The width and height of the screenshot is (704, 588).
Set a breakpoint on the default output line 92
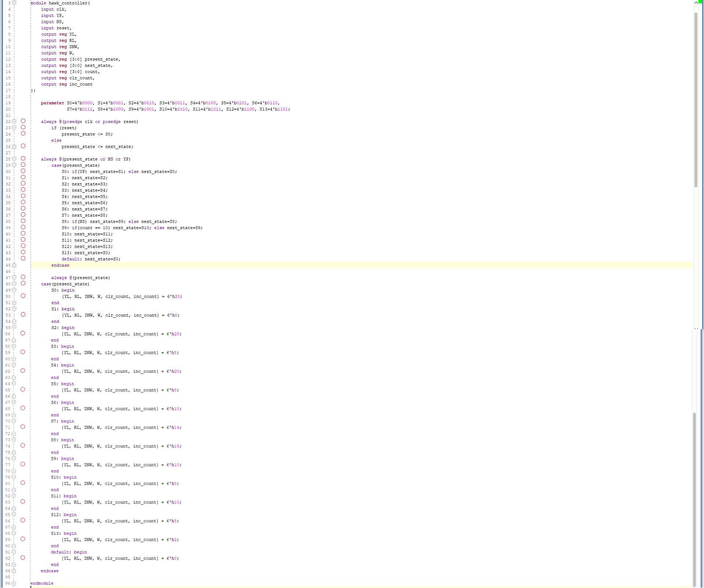point(23,558)
